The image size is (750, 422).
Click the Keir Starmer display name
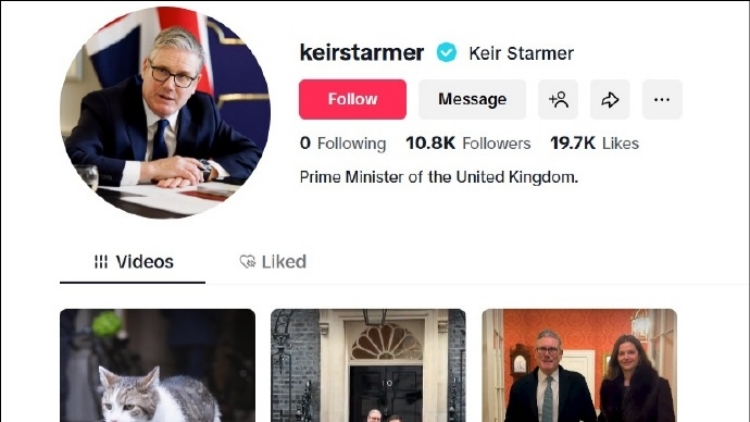(x=521, y=54)
